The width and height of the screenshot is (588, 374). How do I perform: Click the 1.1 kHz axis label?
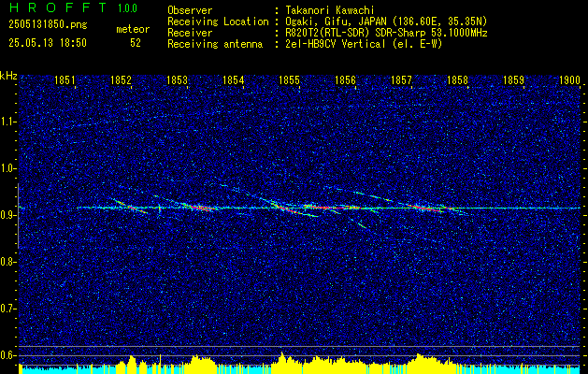8,122
